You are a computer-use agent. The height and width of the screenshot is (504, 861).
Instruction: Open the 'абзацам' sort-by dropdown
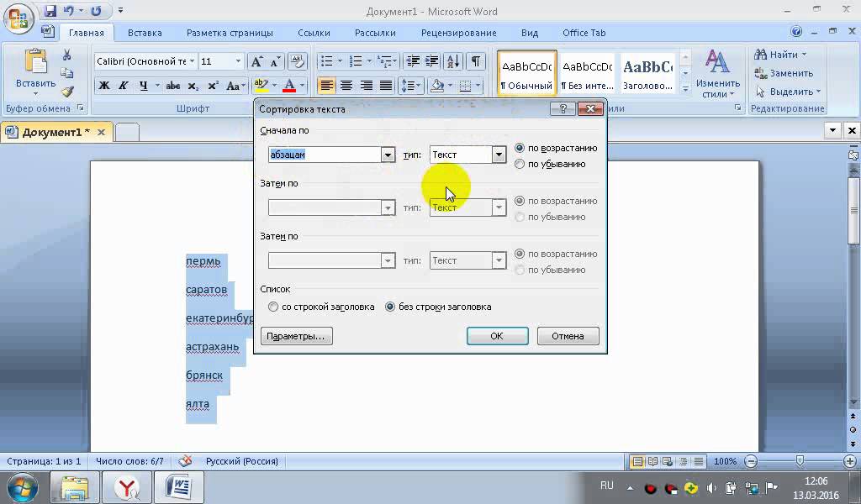point(388,155)
